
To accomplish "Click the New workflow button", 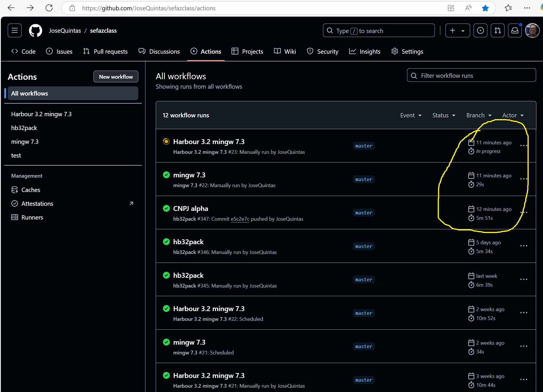I will tap(116, 77).
